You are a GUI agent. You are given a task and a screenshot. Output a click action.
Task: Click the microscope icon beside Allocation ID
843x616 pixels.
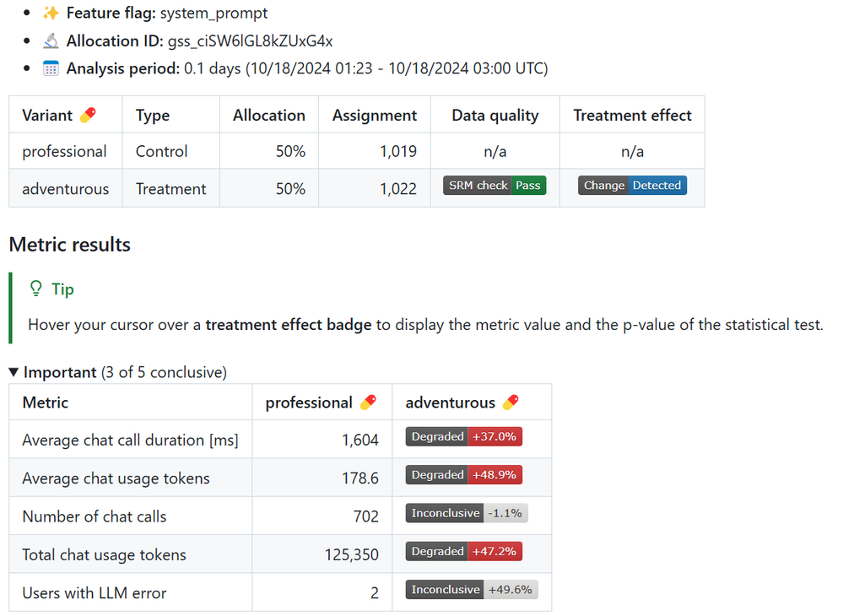coord(51,41)
